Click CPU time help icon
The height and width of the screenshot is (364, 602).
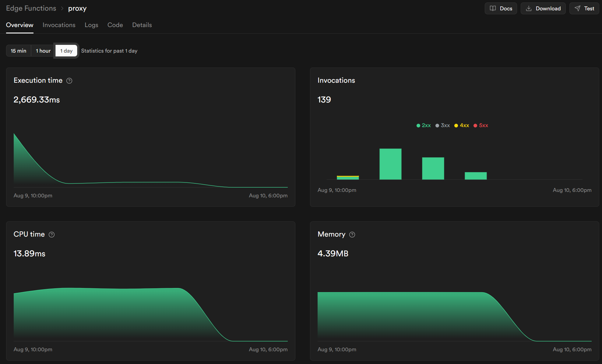point(52,234)
